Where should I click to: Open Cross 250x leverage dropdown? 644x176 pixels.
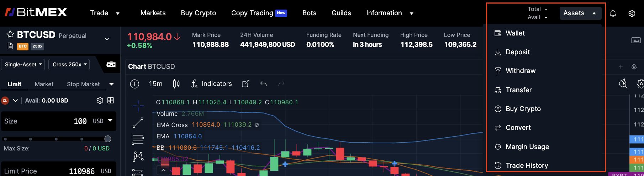69,65
